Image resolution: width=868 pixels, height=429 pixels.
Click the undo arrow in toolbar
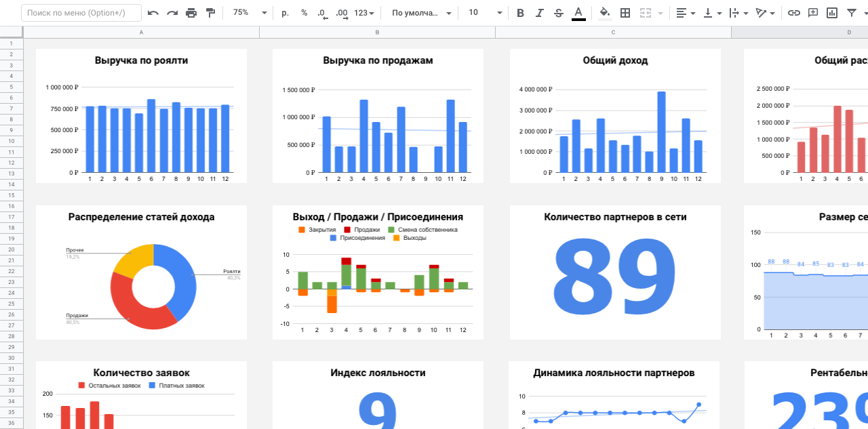click(x=153, y=13)
